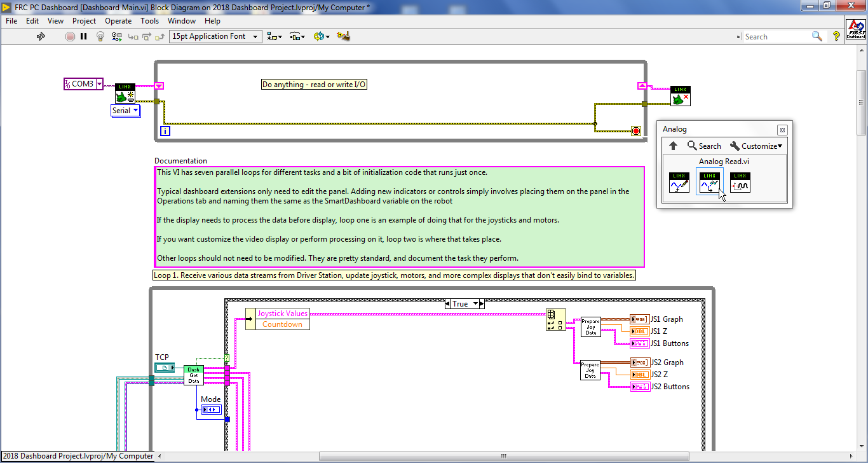Click the Pause toolbar button

84,36
